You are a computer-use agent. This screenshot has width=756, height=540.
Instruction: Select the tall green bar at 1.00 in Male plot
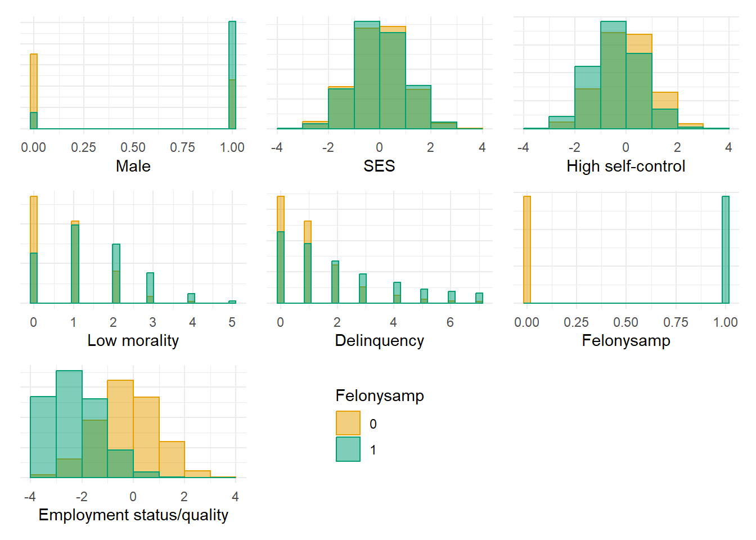pyautogui.click(x=232, y=51)
